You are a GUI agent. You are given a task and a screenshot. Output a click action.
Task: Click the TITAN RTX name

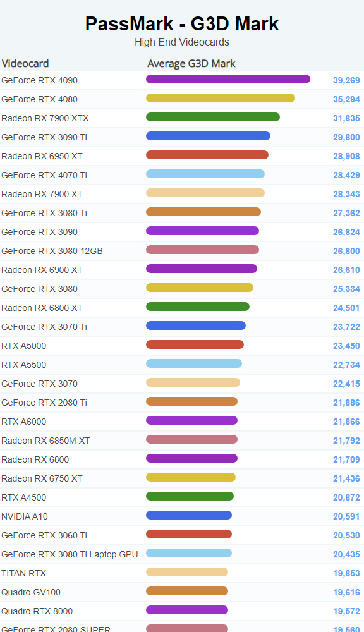(24, 573)
